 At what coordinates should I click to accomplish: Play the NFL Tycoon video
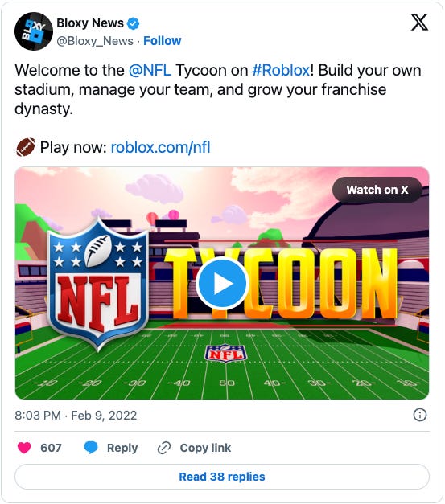point(222,284)
